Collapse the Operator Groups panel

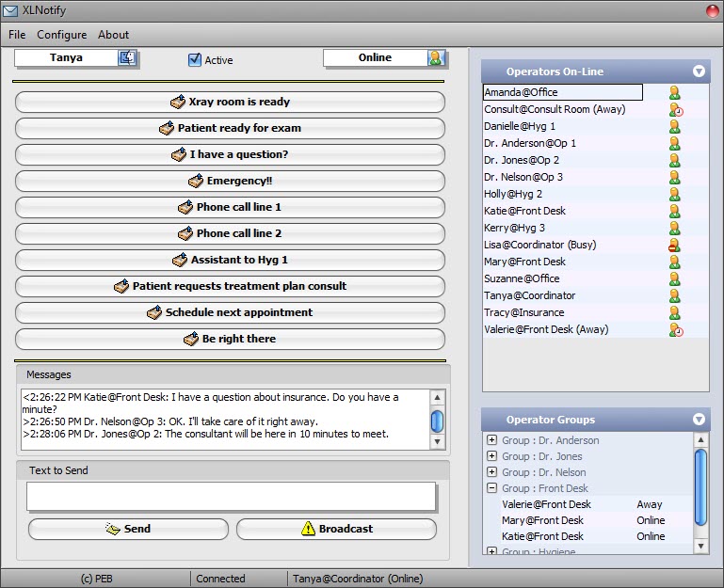click(699, 420)
